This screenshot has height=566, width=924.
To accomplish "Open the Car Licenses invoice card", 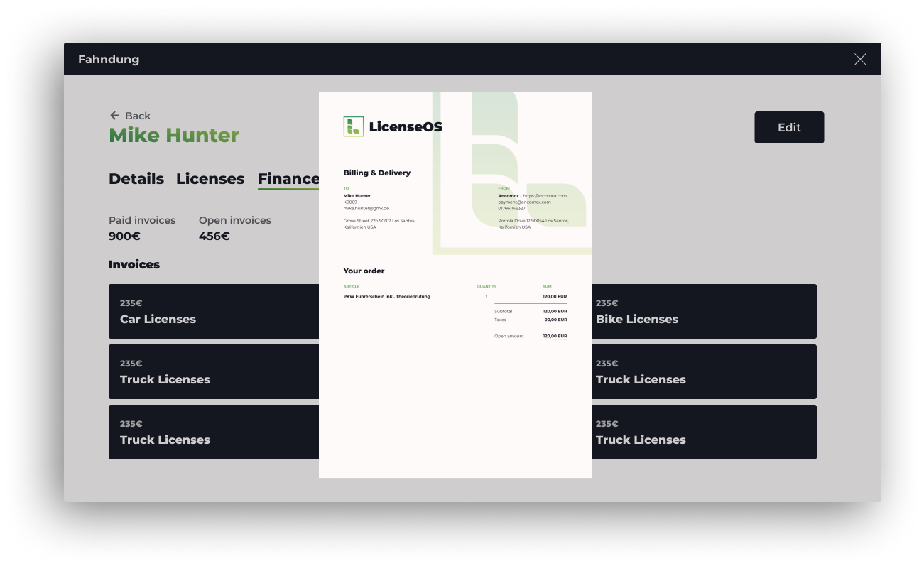I will click(213, 311).
